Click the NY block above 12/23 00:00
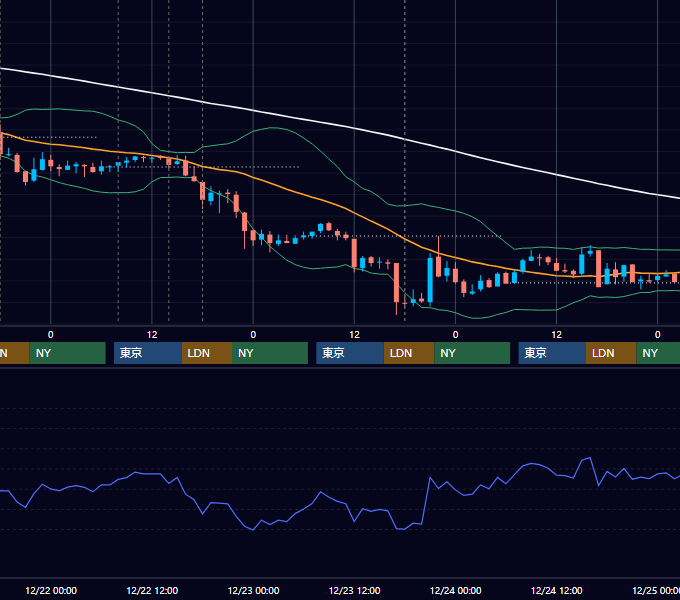Image resolution: width=680 pixels, height=600 pixels. [270, 353]
